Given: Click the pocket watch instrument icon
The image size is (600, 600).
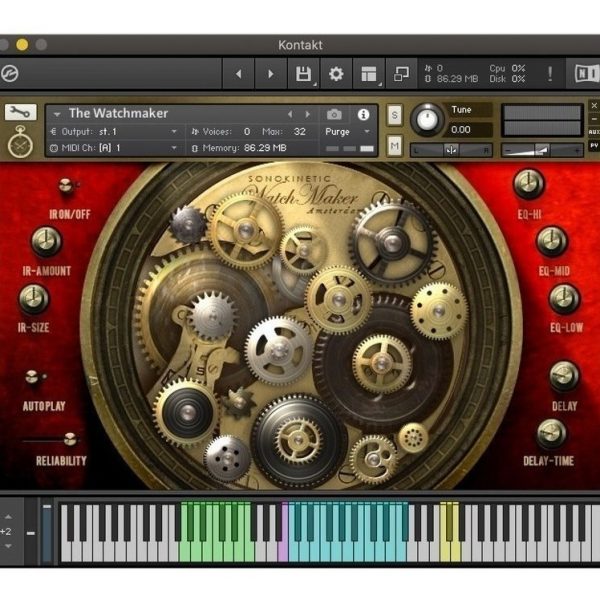Looking at the screenshot, I should point(20,142).
